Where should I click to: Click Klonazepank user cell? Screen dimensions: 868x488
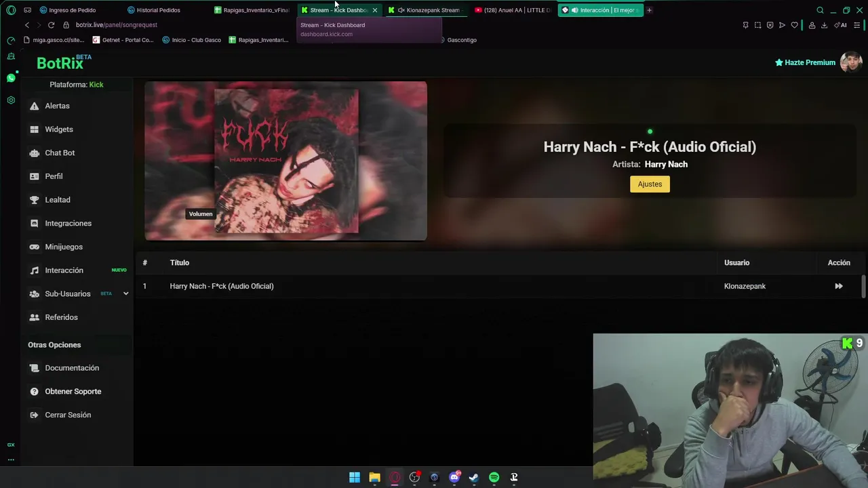(x=745, y=286)
